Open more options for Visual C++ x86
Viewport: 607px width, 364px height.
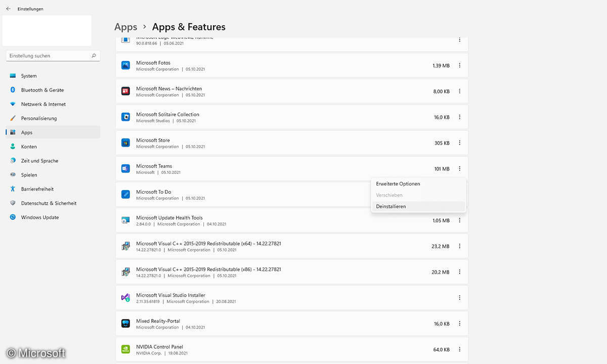coord(459,272)
